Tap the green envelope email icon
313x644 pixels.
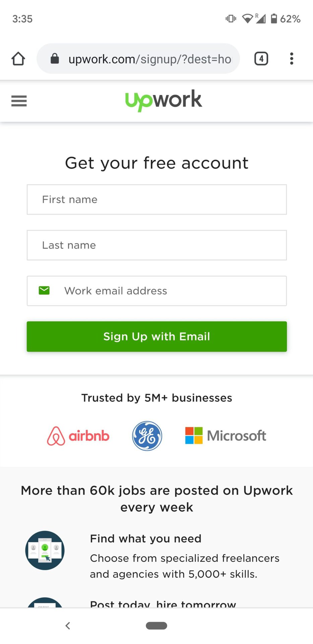(44, 290)
